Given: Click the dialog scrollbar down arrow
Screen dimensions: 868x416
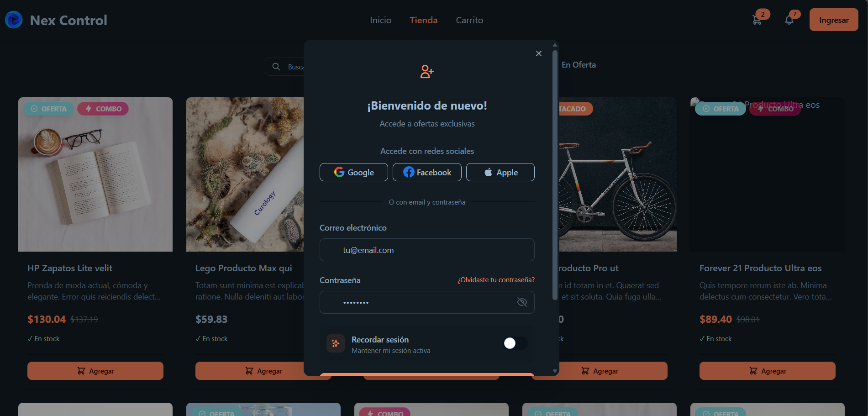Looking at the screenshot, I should pos(555,371).
